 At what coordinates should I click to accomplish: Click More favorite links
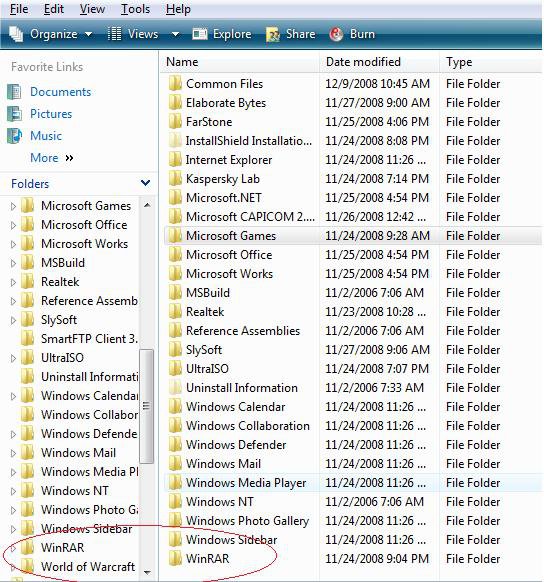52,158
